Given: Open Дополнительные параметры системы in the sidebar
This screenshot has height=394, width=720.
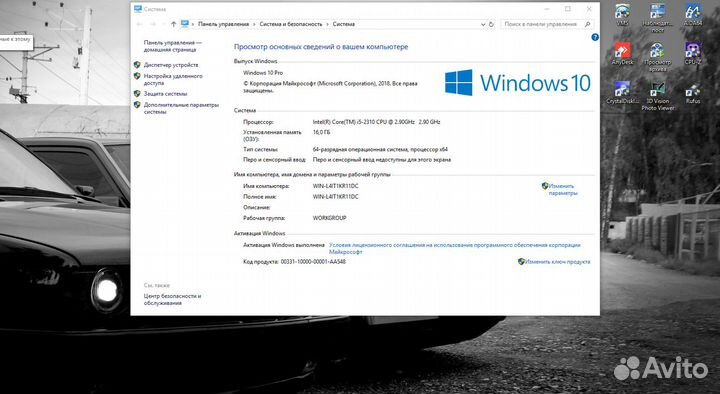Looking at the screenshot, I should click(x=181, y=108).
